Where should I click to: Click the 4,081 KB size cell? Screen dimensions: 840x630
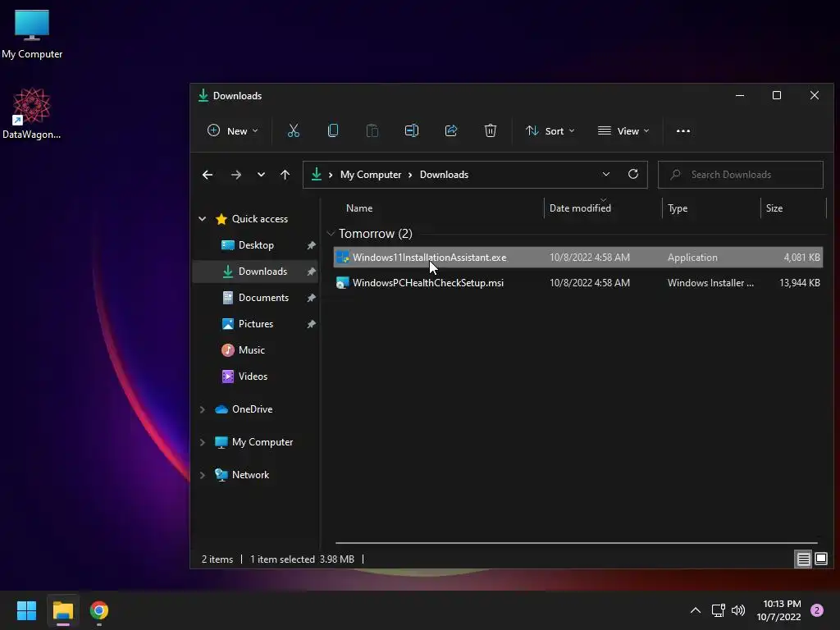pyautogui.click(x=801, y=257)
